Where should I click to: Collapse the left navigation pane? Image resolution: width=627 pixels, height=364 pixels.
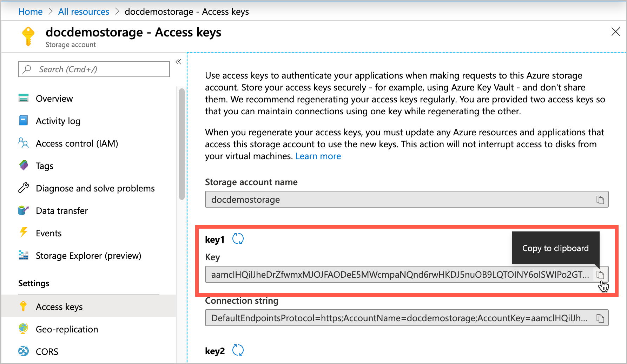click(178, 61)
